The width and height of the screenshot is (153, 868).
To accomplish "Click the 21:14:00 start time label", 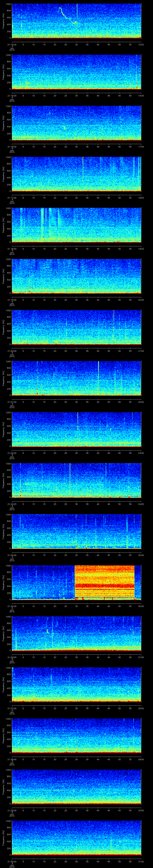I will click(x=12, y=44).
